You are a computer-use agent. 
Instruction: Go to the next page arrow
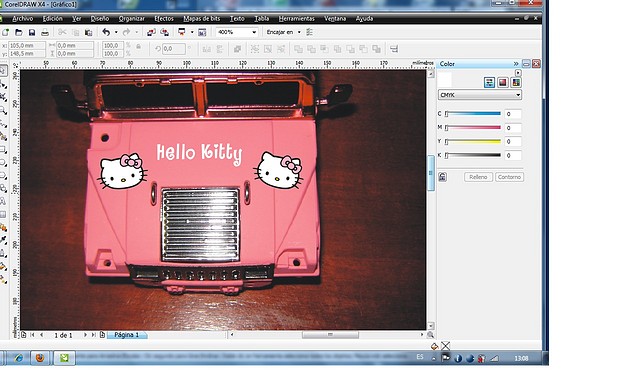(x=85, y=335)
